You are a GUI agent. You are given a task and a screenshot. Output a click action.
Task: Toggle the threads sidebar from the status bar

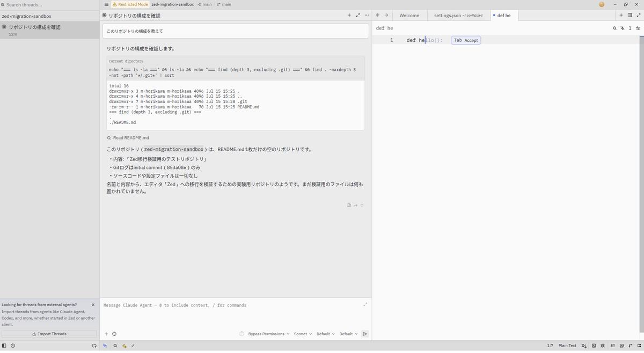4,346
